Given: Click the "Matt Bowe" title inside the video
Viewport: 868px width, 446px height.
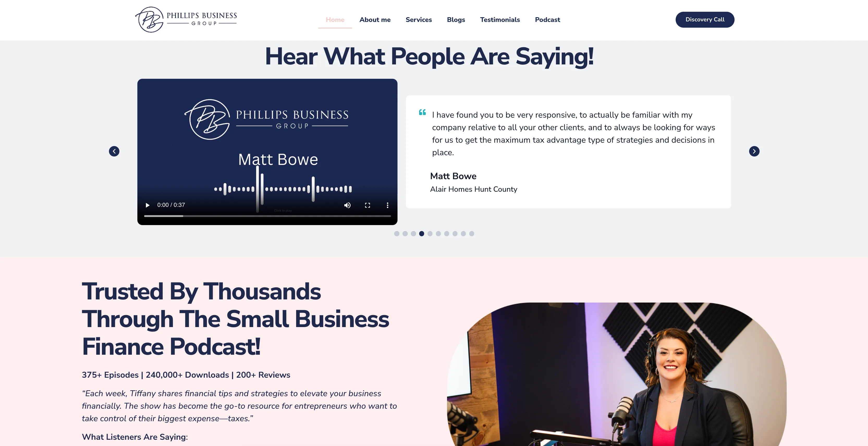Looking at the screenshot, I should coord(278,159).
